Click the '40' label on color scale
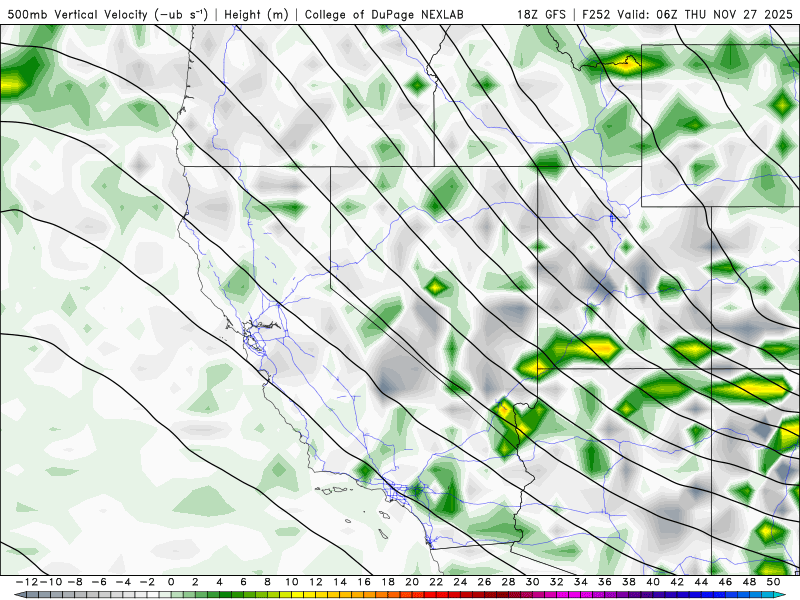 click(x=653, y=582)
